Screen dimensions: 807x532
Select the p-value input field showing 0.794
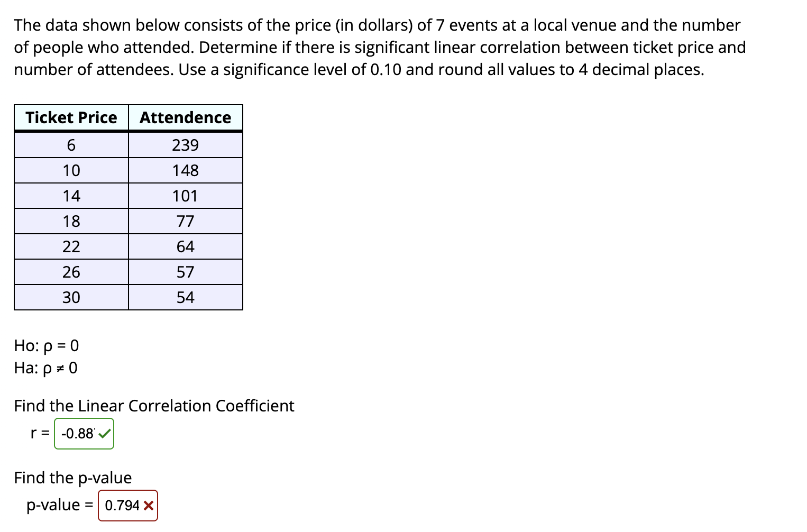click(122, 506)
